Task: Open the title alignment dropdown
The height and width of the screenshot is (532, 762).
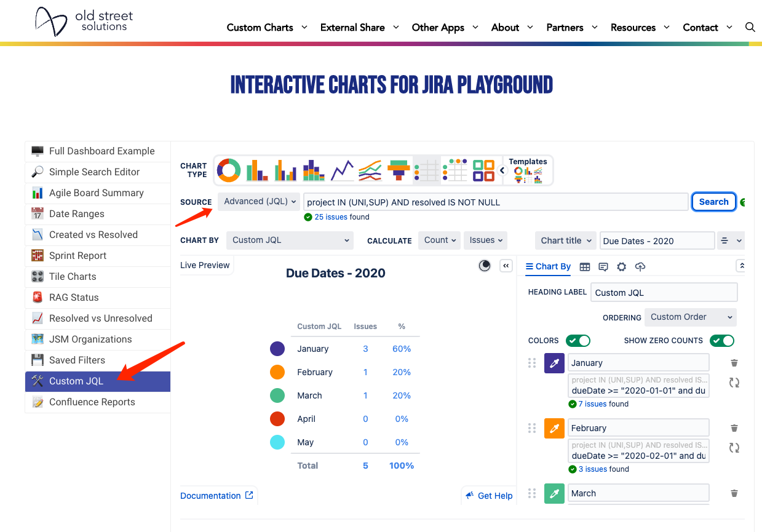Action: tap(731, 240)
